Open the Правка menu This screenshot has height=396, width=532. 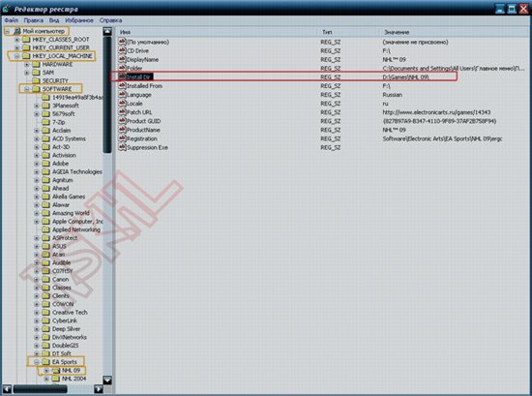(x=34, y=20)
